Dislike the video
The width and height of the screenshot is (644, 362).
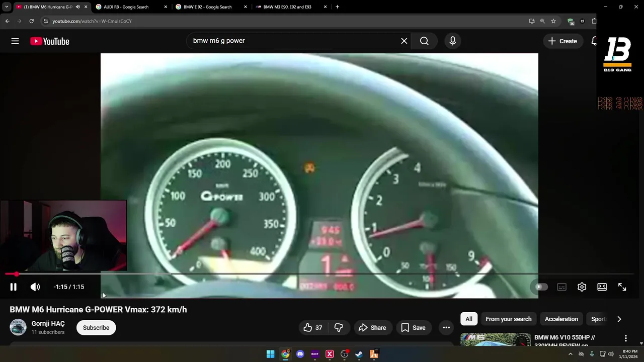(x=339, y=328)
